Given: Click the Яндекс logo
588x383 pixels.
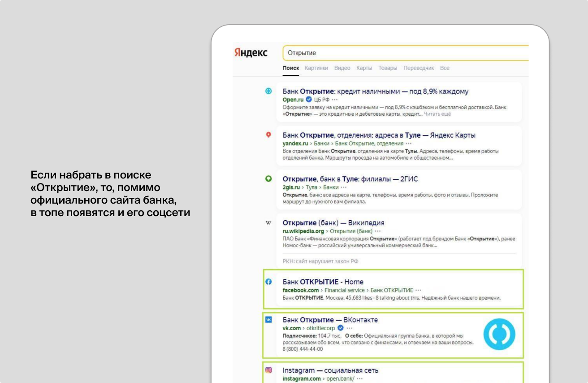Looking at the screenshot, I should coord(251,53).
